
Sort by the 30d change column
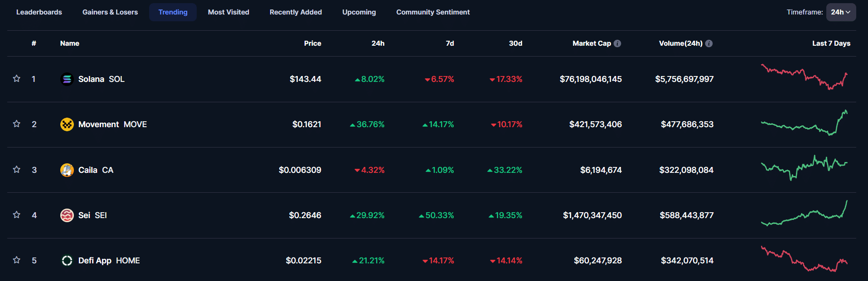(x=515, y=43)
